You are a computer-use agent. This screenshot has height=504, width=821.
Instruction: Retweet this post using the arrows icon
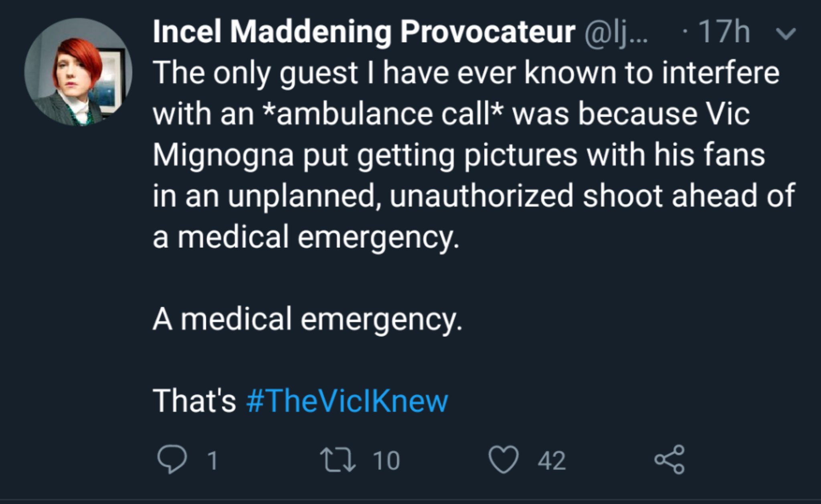[338, 460]
